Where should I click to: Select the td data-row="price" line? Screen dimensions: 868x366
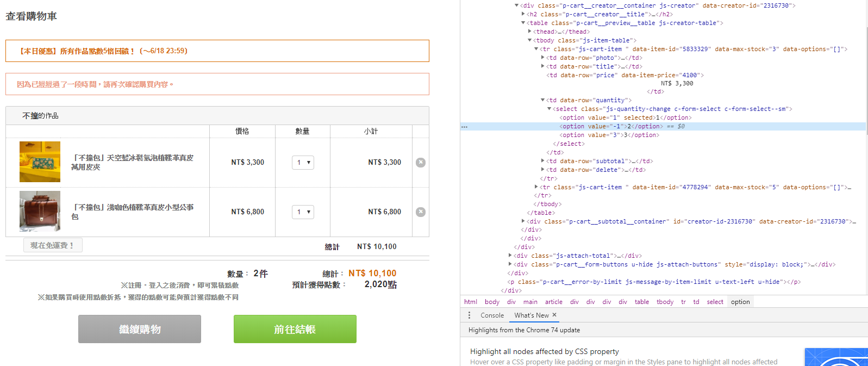[625, 75]
